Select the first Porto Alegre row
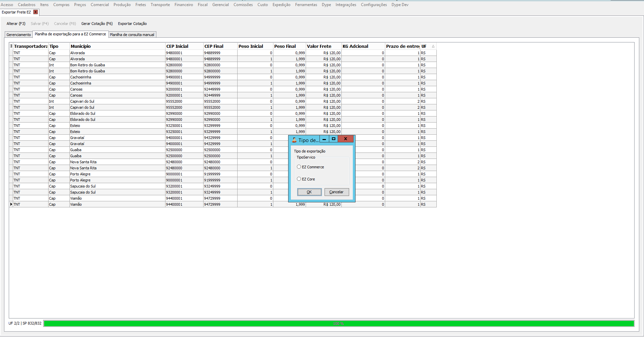 coord(223,174)
